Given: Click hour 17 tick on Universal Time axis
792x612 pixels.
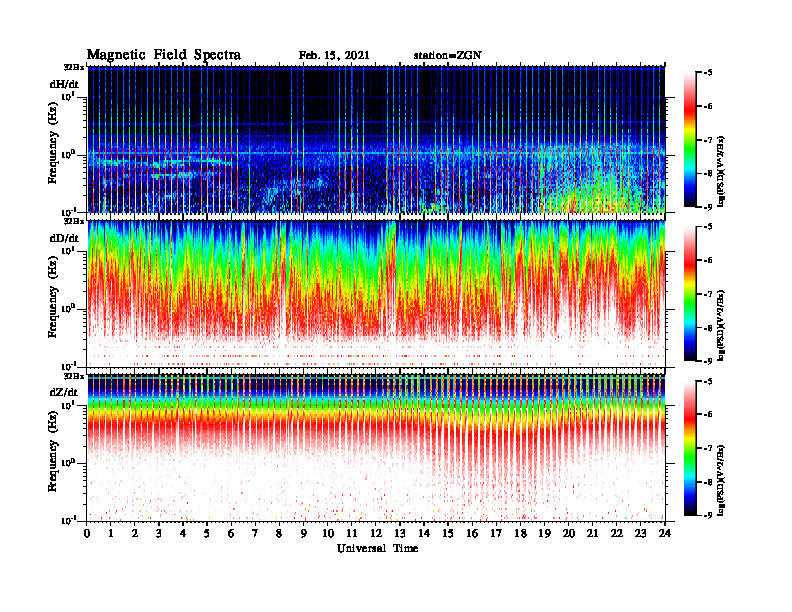Looking at the screenshot, I should (x=497, y=533).
